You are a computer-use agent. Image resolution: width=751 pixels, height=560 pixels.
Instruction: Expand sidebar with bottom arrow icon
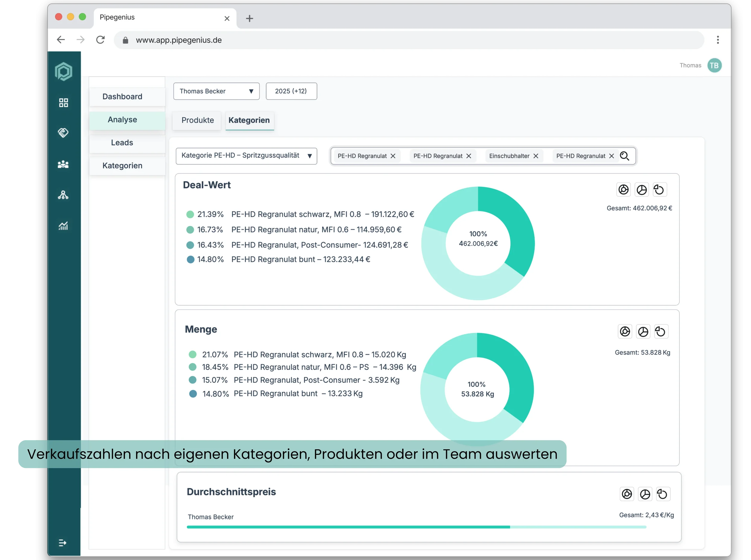tap(63, 543)
